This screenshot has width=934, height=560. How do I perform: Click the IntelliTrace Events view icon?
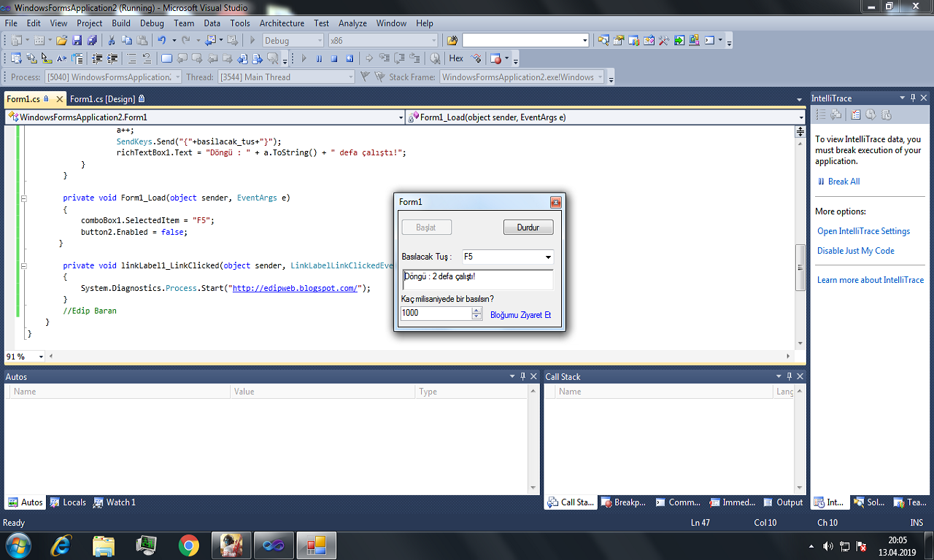coord(820,114)
